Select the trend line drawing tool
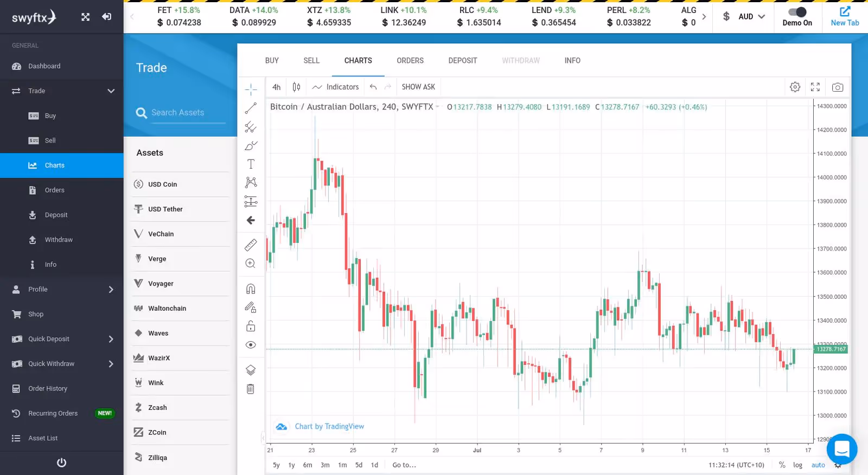Viewport: 868px width, 475px height. [251, 108]
